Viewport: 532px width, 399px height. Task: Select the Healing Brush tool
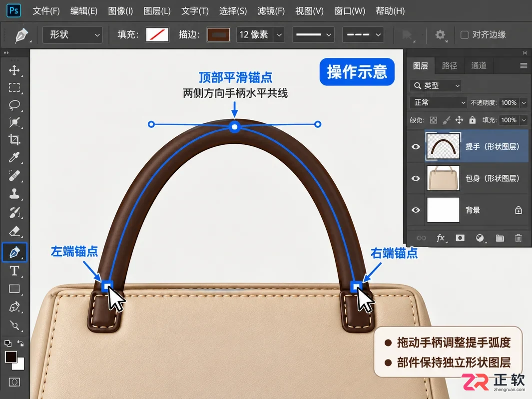(x=14, y=176)
